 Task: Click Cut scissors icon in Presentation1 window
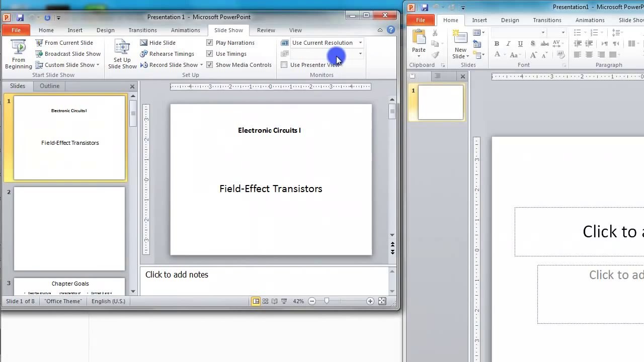tap(435, 33)
